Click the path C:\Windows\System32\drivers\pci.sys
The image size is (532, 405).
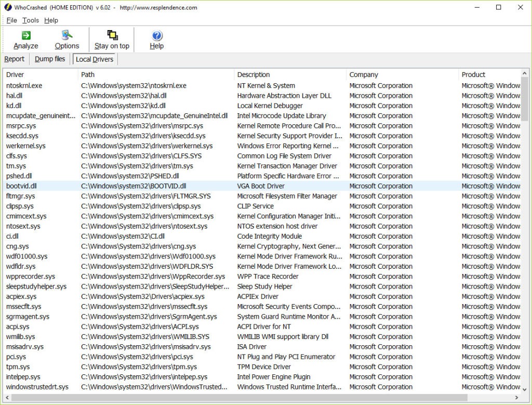(x=137, y=357)
